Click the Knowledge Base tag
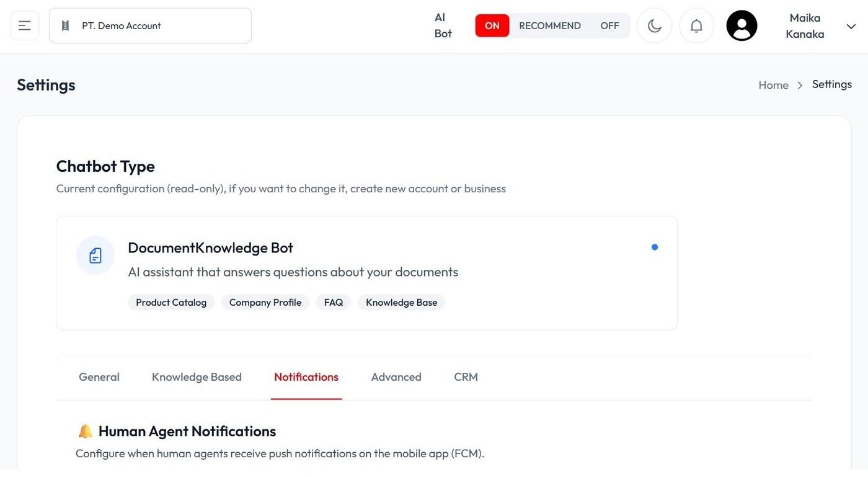 click(x=402, y=303)
